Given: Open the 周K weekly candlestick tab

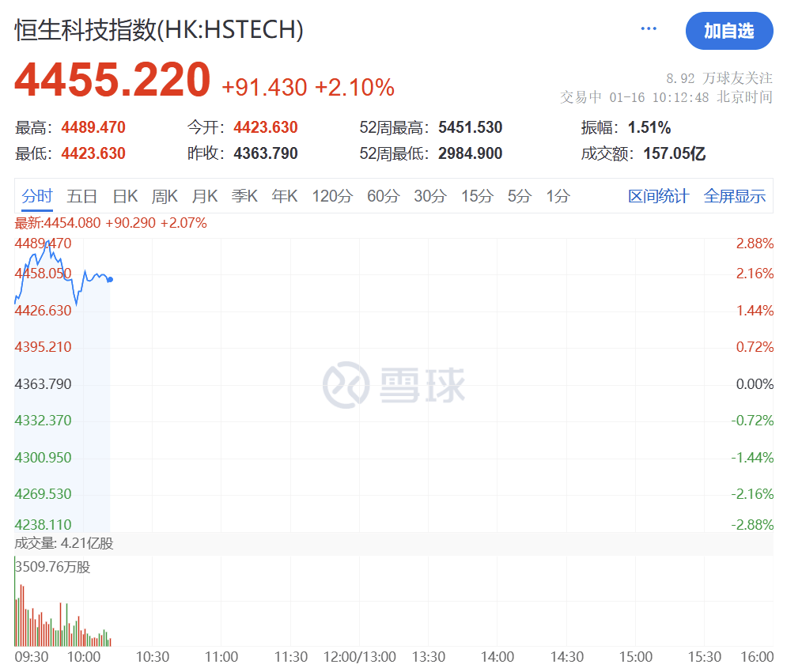Looking at the screenshot, I should (165, 197).
